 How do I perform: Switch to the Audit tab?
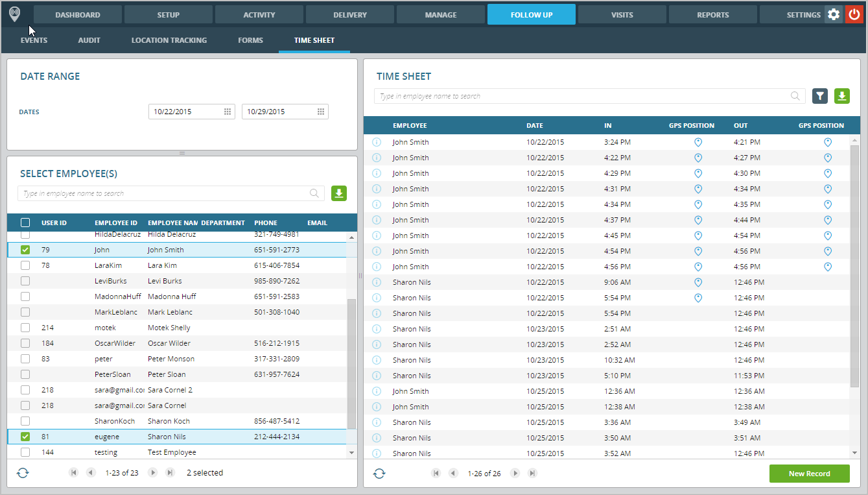pyautogui.click(x=89, y=40)
